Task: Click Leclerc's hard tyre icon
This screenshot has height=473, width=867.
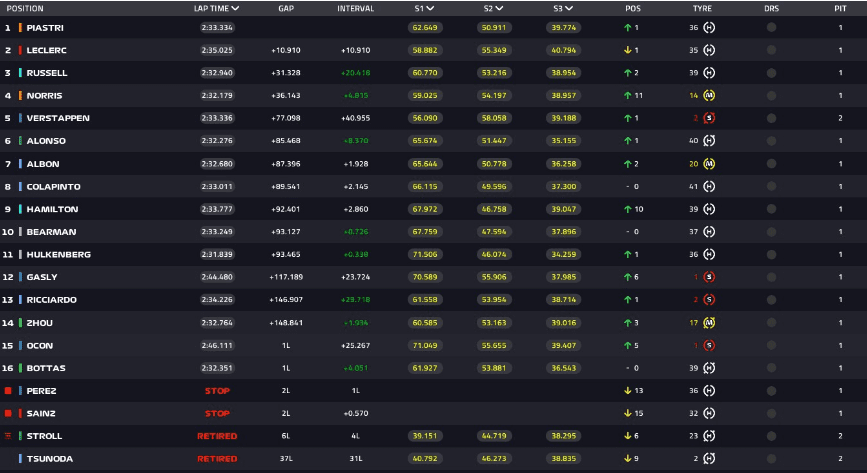Action: [709, 50]
